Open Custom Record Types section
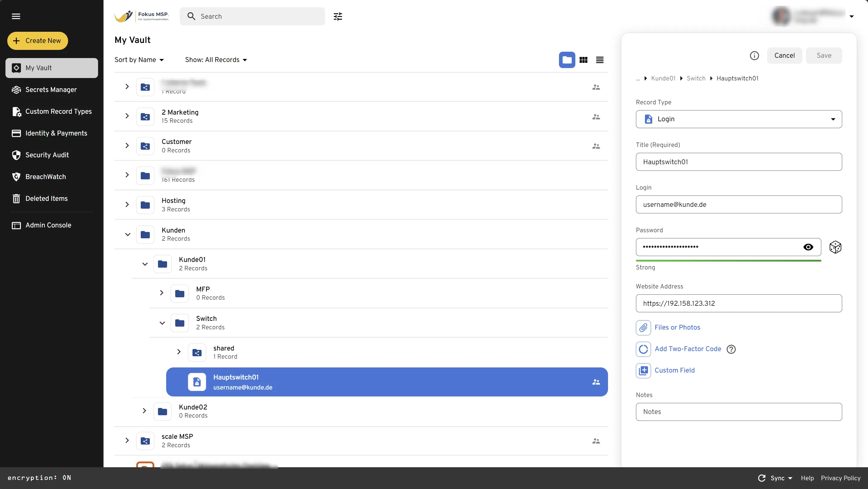Screen dimensions: 868x489 51,112
